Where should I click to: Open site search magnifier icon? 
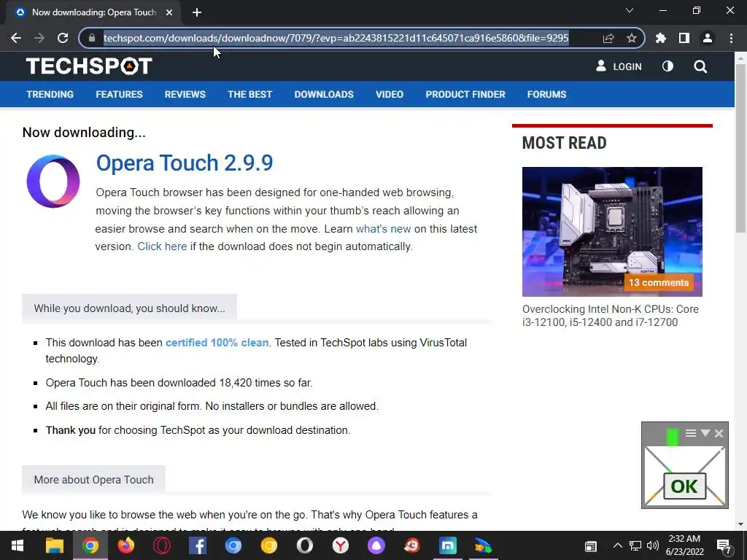click(700, 66)
